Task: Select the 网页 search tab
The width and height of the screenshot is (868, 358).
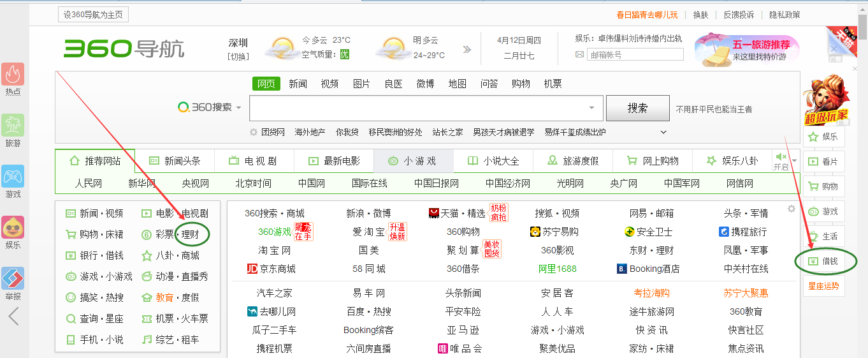Action: click(266, 84)
